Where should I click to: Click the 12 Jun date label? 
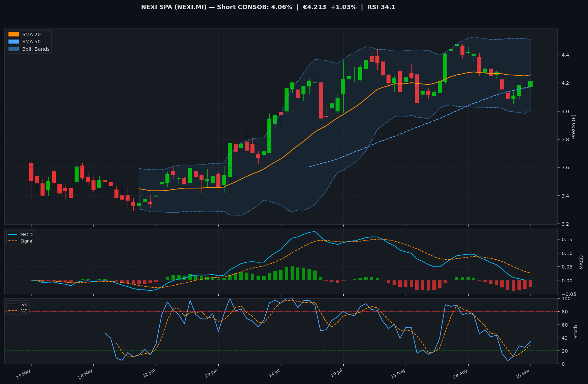pos(149,374)
